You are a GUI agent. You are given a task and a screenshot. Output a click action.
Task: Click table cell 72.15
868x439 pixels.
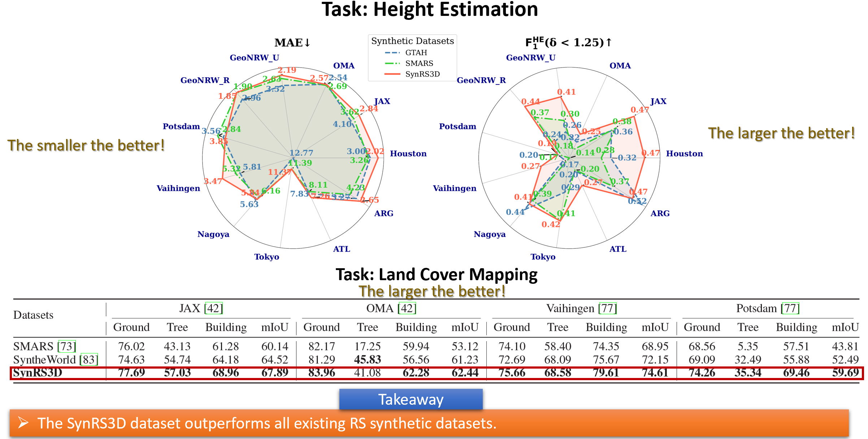click(x=655, y=360)
